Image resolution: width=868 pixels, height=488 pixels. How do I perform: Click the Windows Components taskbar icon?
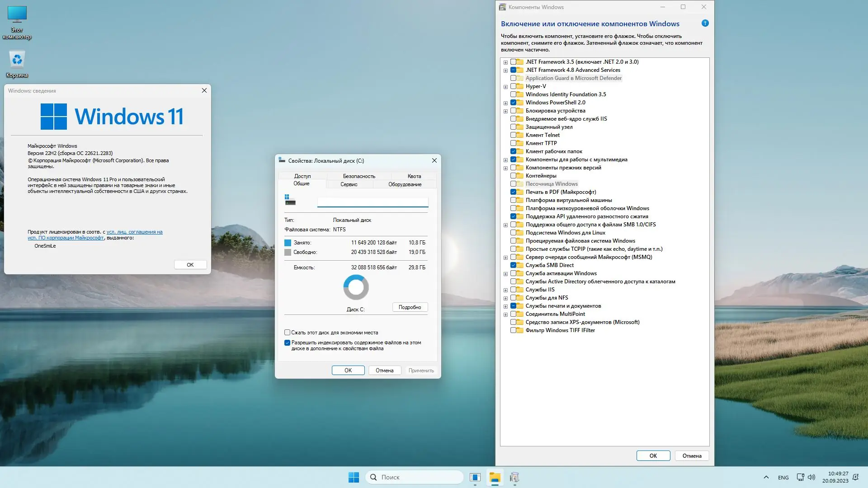coord(514,477)
